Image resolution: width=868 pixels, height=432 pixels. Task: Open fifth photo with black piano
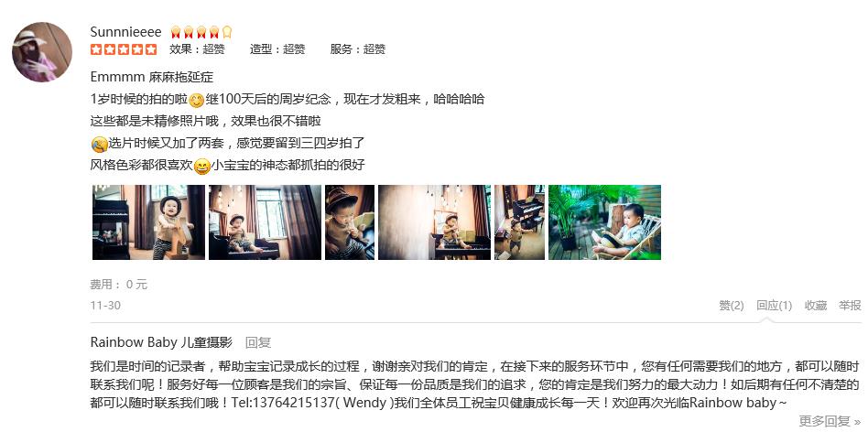pyautogui.click(x=519, y=222)
